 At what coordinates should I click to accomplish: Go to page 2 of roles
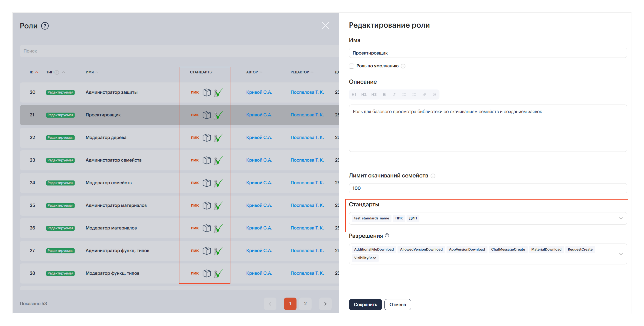[305, 303]
